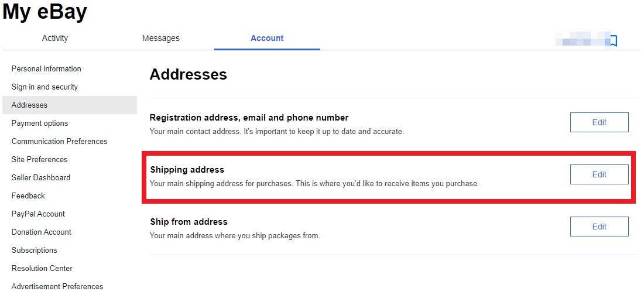Open the Seller Dashboard link
The image size is (644, 295).
pyautogui.click(x=40, y=177)
